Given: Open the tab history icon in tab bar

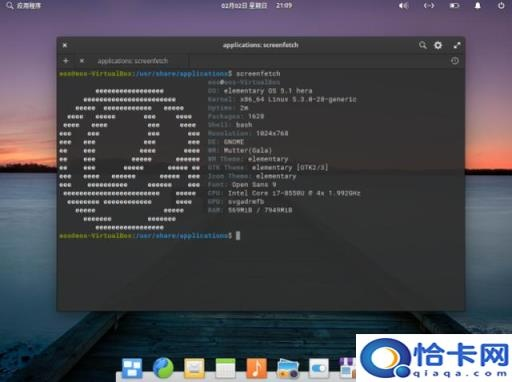Looking at the screenshot, I should (455, 61).
